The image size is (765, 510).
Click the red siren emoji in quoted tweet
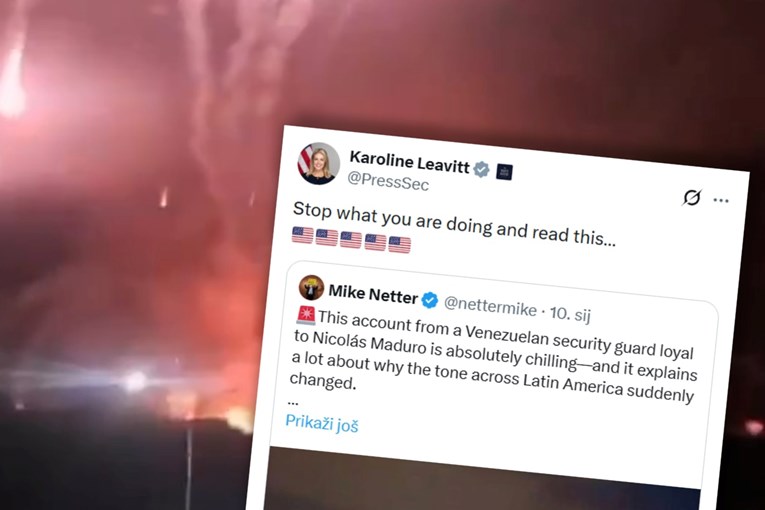306,315
